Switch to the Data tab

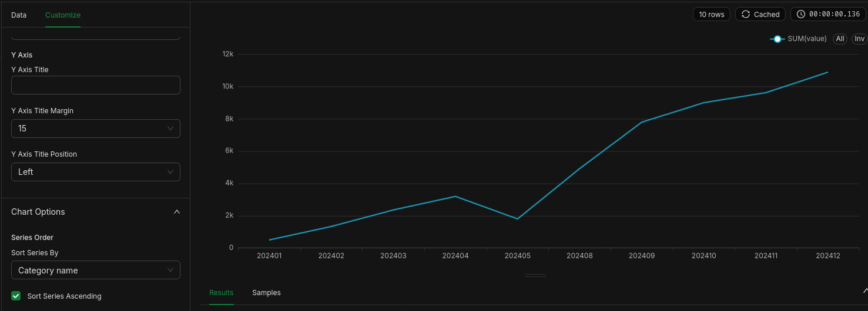click(x=19, y=15)
